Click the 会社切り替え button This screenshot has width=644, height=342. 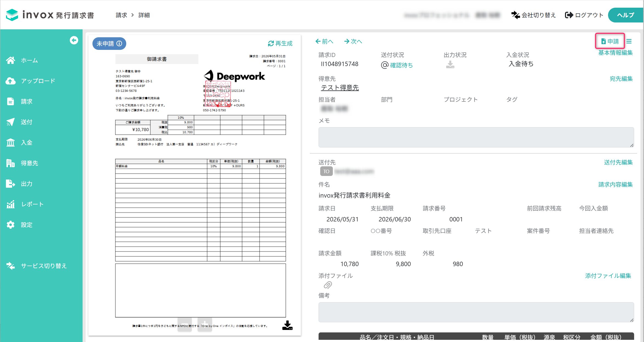click(x=533, y=15)
